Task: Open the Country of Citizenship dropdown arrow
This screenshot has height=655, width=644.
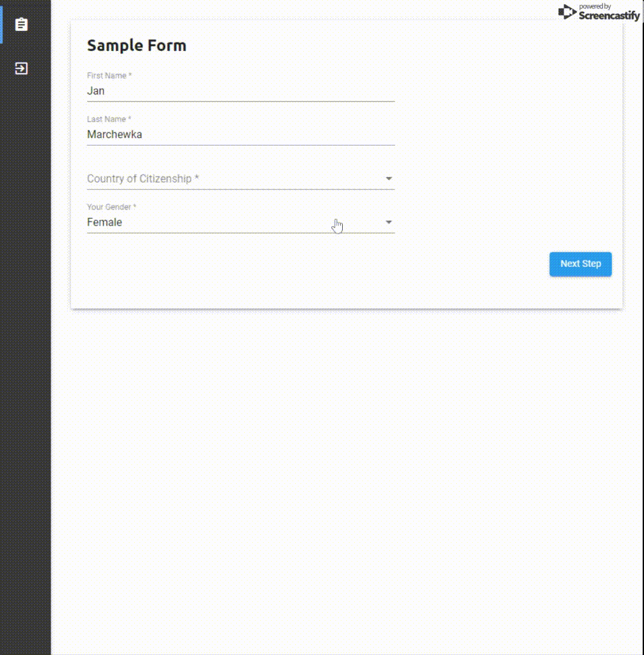Action: 389,178
